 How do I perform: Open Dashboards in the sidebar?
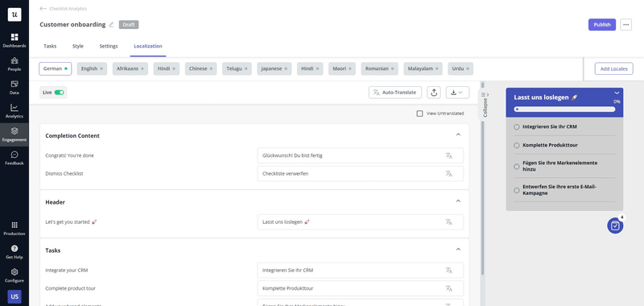click(x=14, y=40)
